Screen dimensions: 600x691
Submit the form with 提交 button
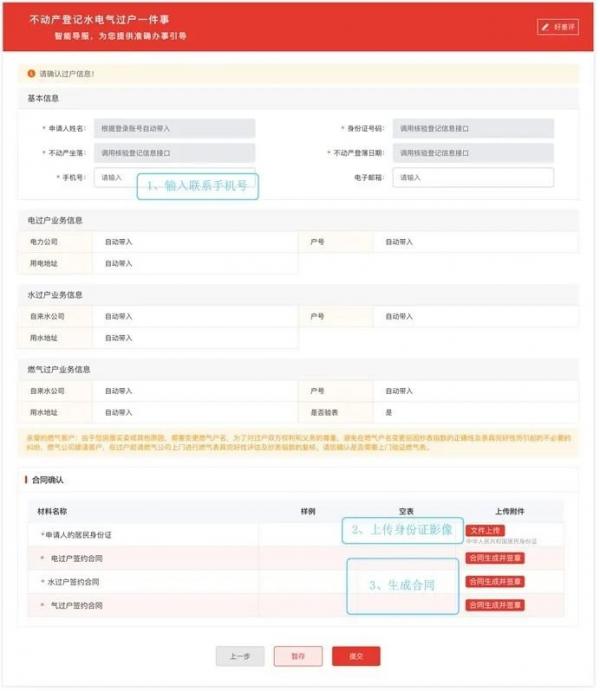point(356,657)
